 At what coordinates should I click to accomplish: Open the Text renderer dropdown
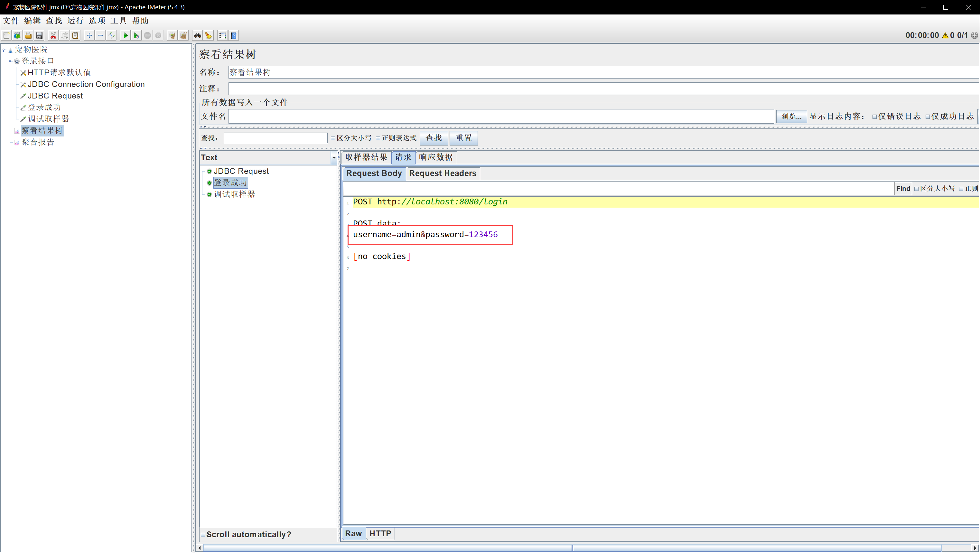coord(334,158)
